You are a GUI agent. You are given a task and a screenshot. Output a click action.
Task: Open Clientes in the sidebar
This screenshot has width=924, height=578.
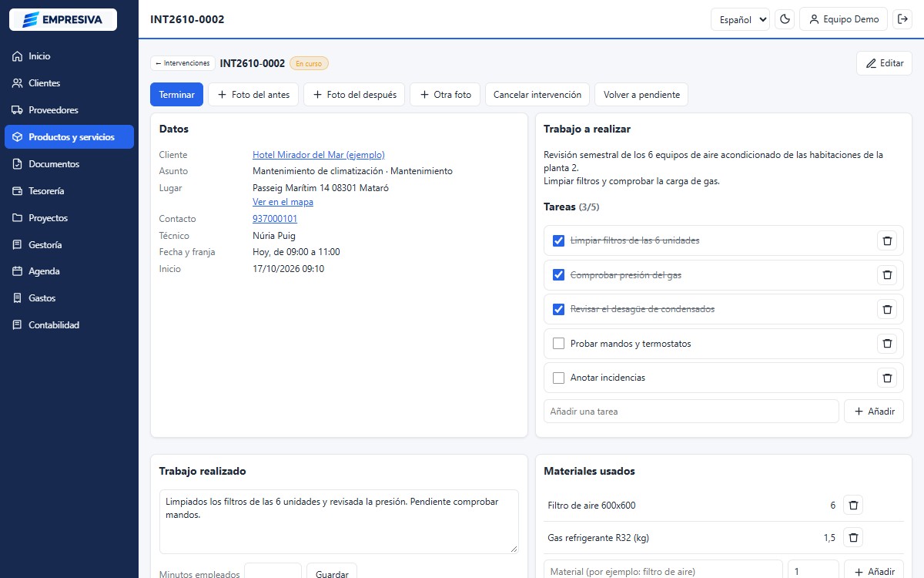[69, 83]
